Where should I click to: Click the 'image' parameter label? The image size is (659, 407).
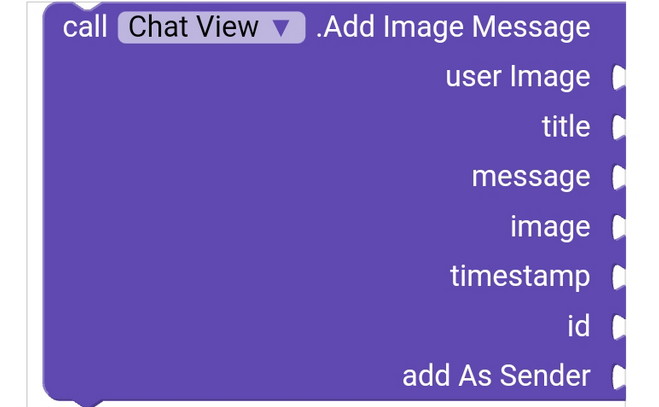[550, 227]
